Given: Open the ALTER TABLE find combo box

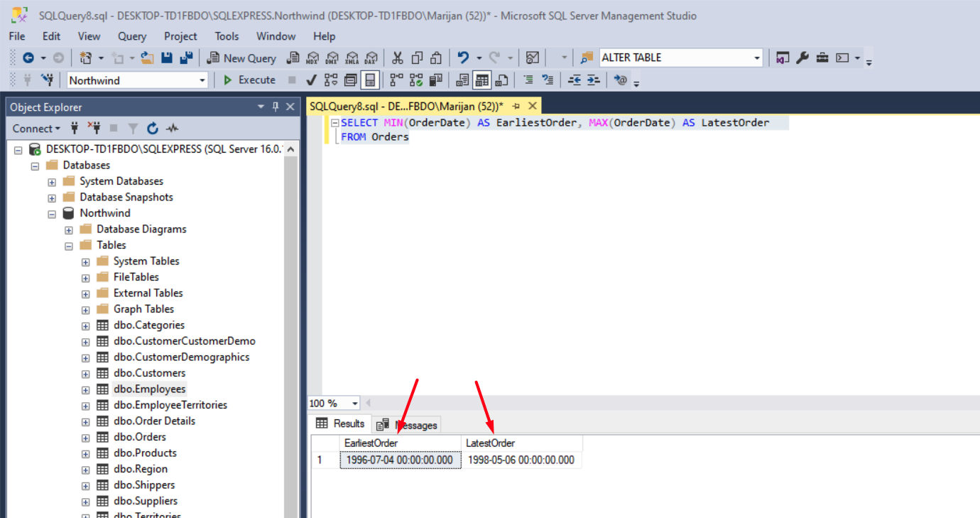Looking at the screenshot, I should point(757,58).
